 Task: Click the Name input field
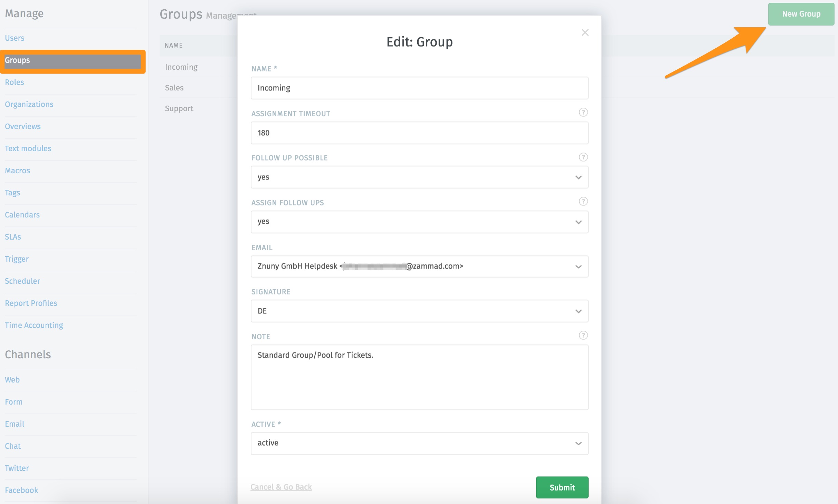[419, 88]
